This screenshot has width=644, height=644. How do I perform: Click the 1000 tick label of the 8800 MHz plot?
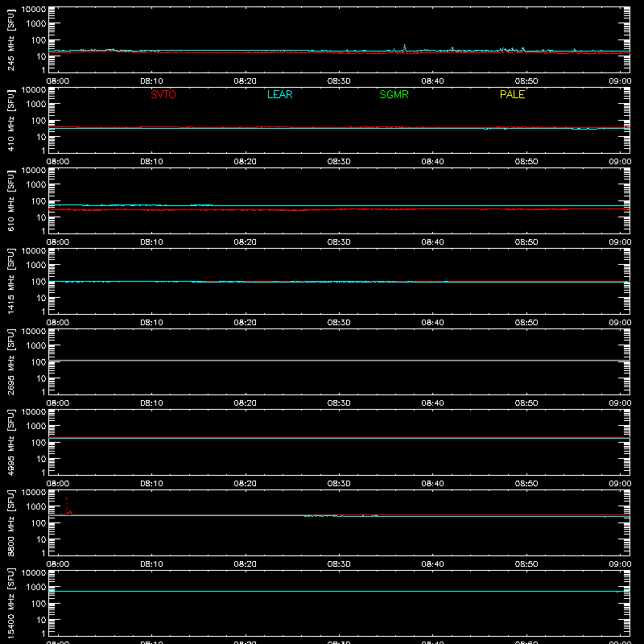pos(36,506)
